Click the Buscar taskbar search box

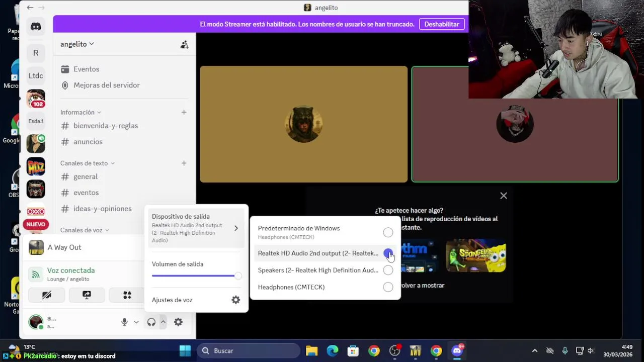[x=249, y=351]
